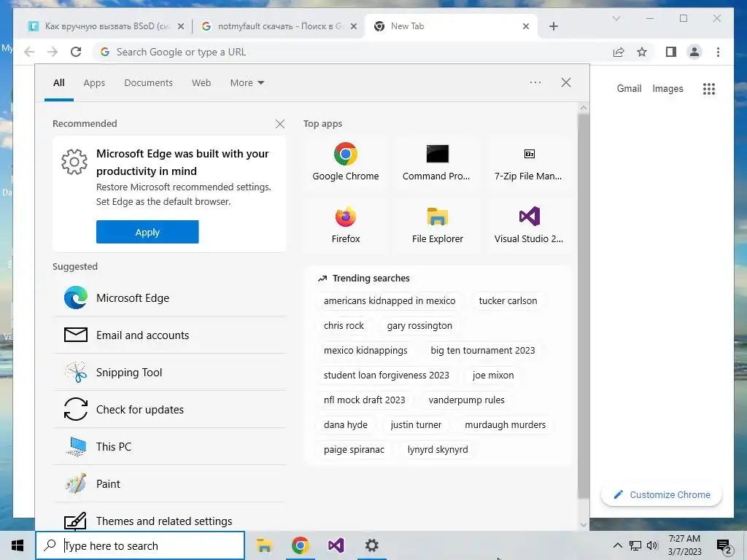This screenshot has height=560, width=747.
Task: Open Email and accounts settings
Action: pyautogui.click(x=169, y=335)
